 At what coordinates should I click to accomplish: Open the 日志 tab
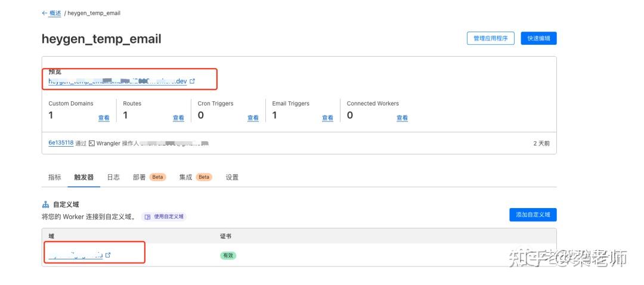(x=113, y=177)
